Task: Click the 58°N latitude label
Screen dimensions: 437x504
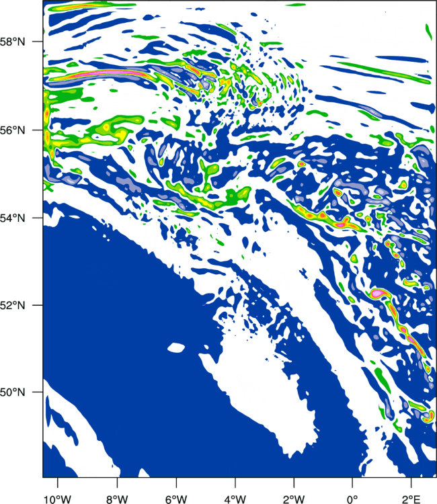Action: [12, 42]
